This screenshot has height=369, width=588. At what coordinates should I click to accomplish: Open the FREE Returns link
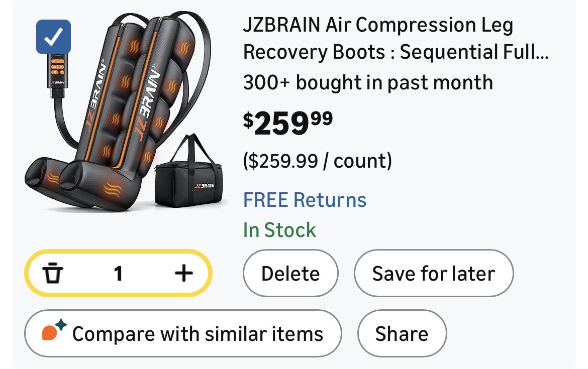click(305, 200)
